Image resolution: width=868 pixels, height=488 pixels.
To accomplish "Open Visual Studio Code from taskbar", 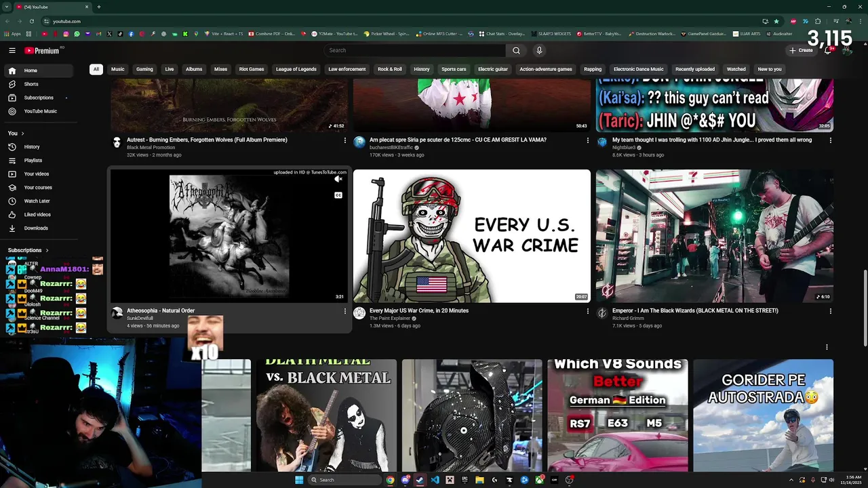I will (x=435, y=480).
